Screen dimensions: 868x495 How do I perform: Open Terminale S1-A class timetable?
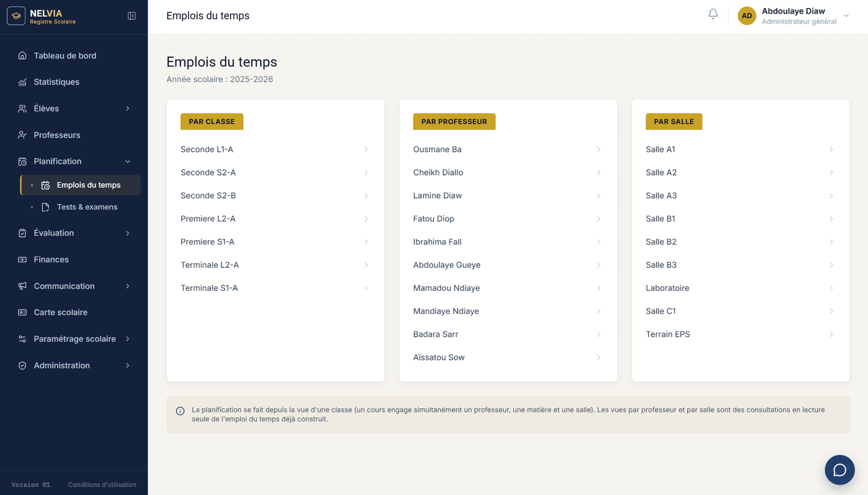275,288
